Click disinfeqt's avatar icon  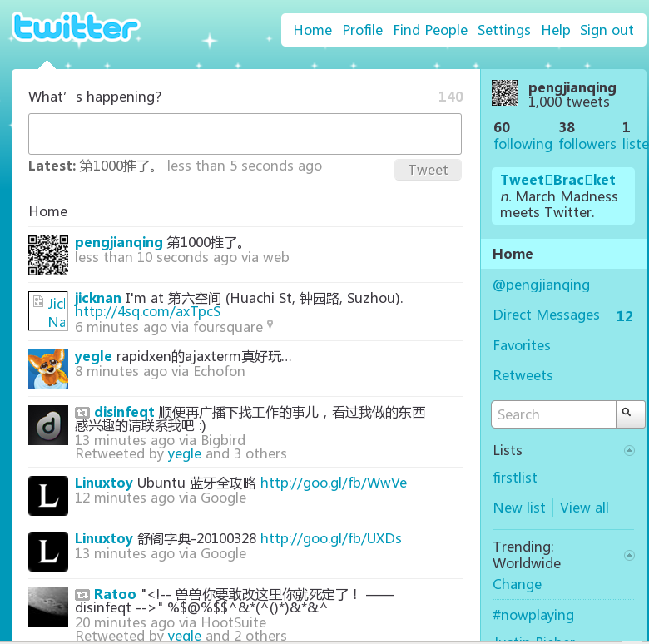coord(48,425)
